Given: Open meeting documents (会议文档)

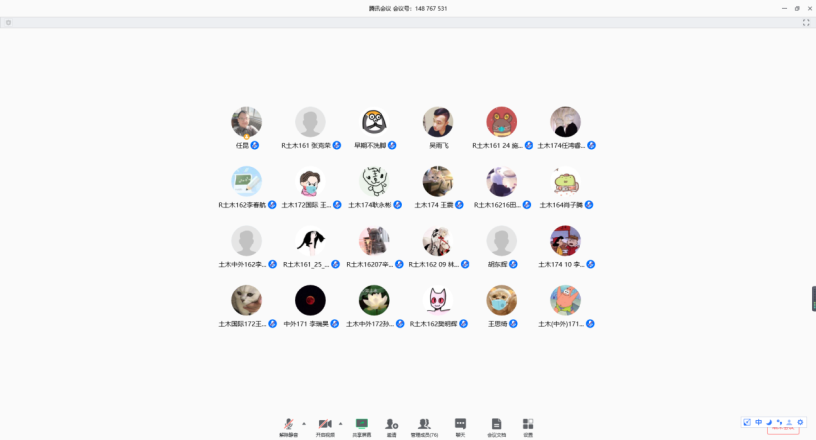Looking at the screenshot, I should click(x=496, y=425).
